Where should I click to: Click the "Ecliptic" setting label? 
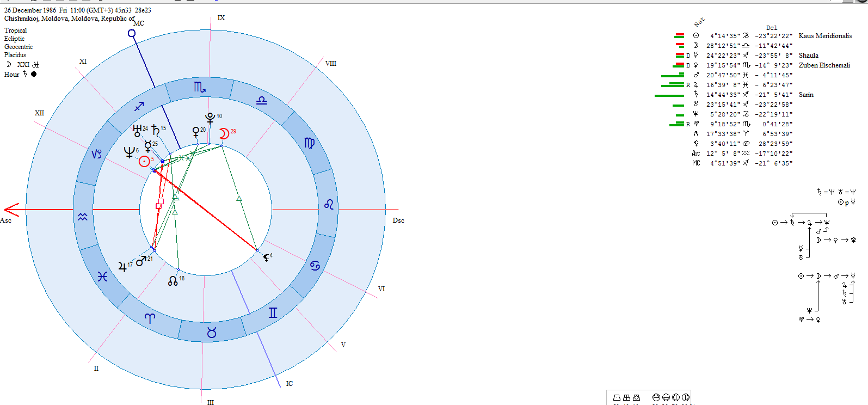pyautogui.click(x=15, y=39)
